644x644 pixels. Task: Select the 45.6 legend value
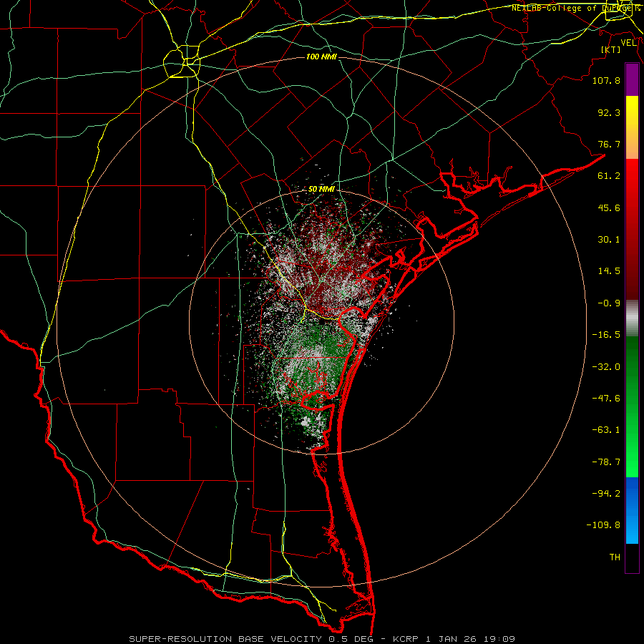(x=609, y=208)
